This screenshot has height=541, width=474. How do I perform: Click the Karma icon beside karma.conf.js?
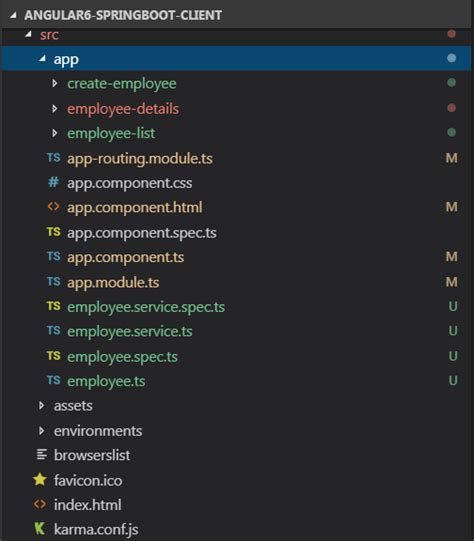(x=40, y=529)
